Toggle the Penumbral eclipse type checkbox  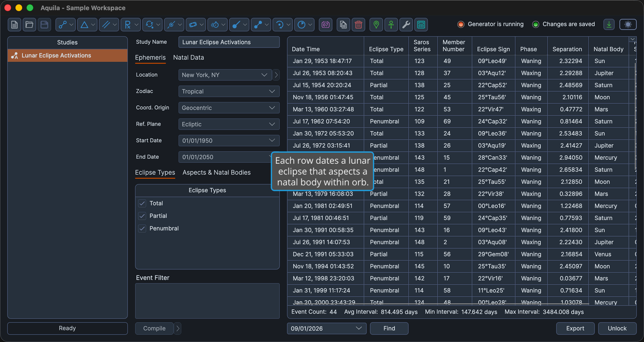(x=142, y=228)
